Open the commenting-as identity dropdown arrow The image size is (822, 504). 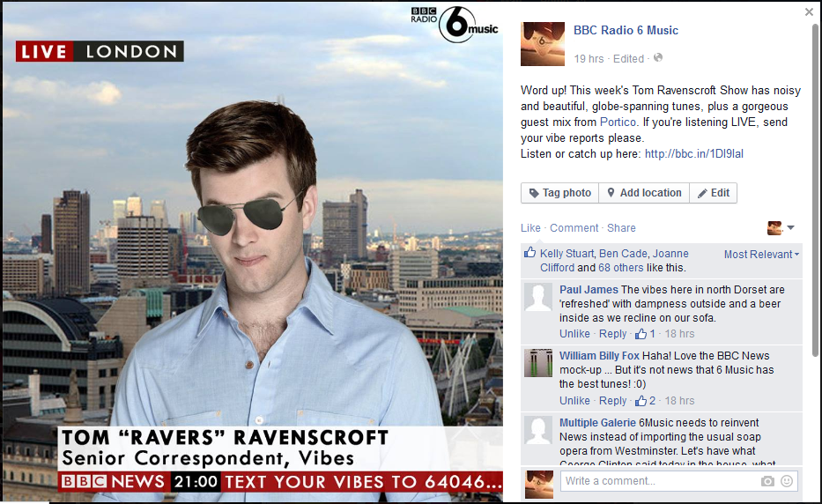point(790,228)
